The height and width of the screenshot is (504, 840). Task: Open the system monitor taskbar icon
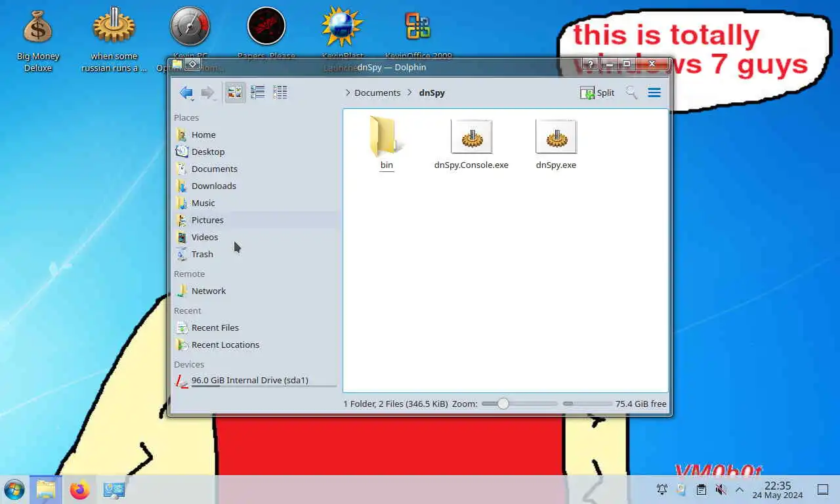point(114,490)
